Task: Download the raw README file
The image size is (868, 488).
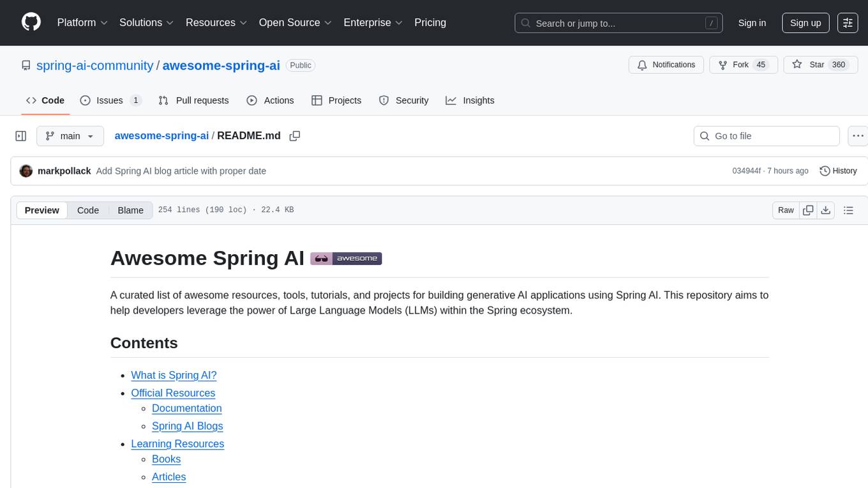Action: pyautogui.click(x=825, y=210)
